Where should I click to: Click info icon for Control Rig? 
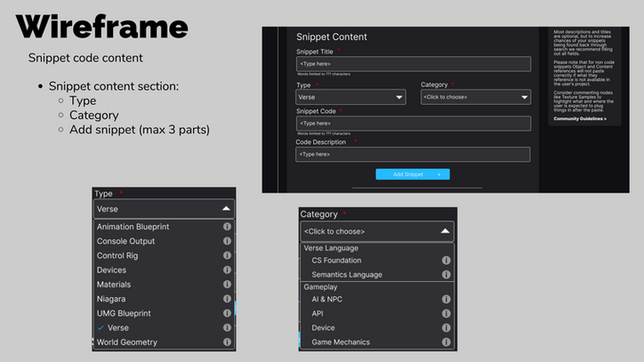point(228,255)
